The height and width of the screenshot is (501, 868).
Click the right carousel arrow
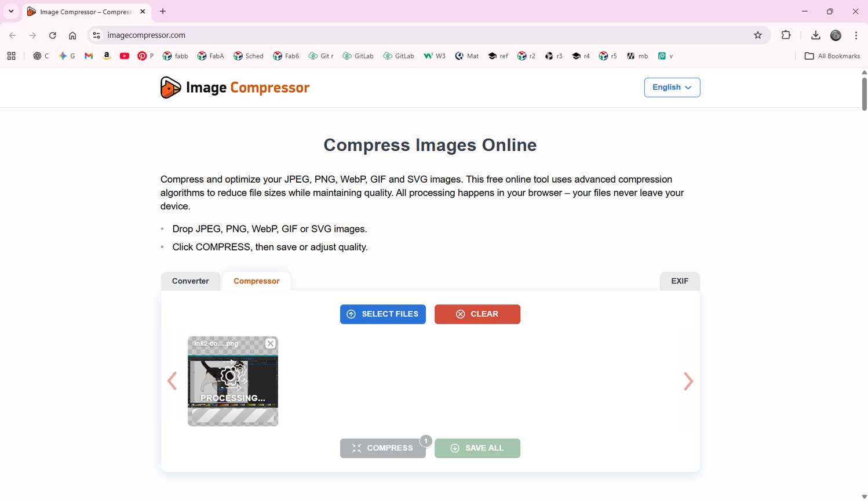[x=688, y=381]
